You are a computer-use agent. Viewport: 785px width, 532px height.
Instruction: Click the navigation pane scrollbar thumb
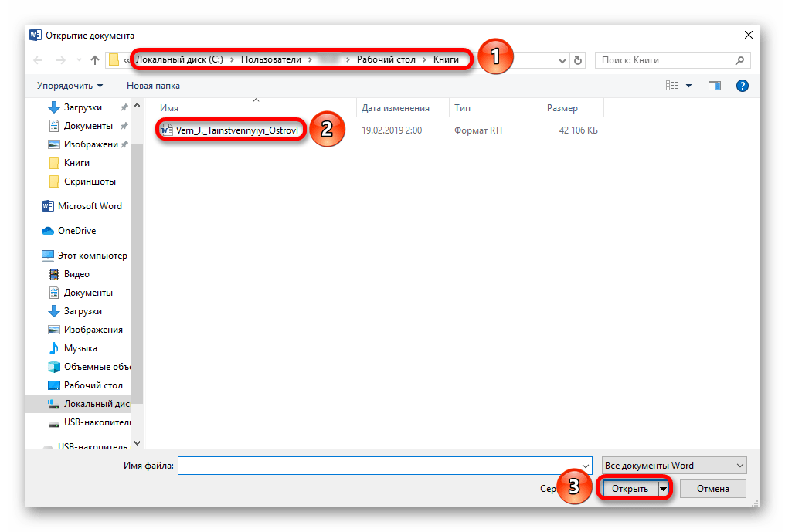coord(138,273)
